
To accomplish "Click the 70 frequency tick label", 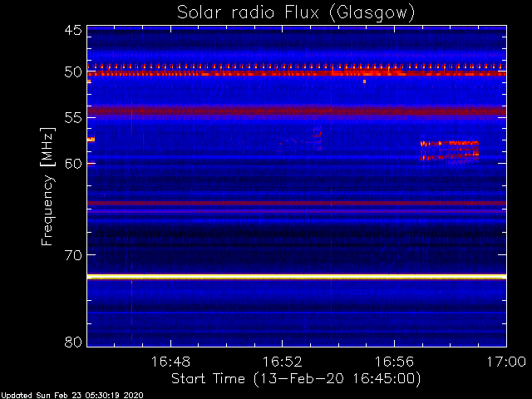I will pyautogui.click(x=73, y=255).
